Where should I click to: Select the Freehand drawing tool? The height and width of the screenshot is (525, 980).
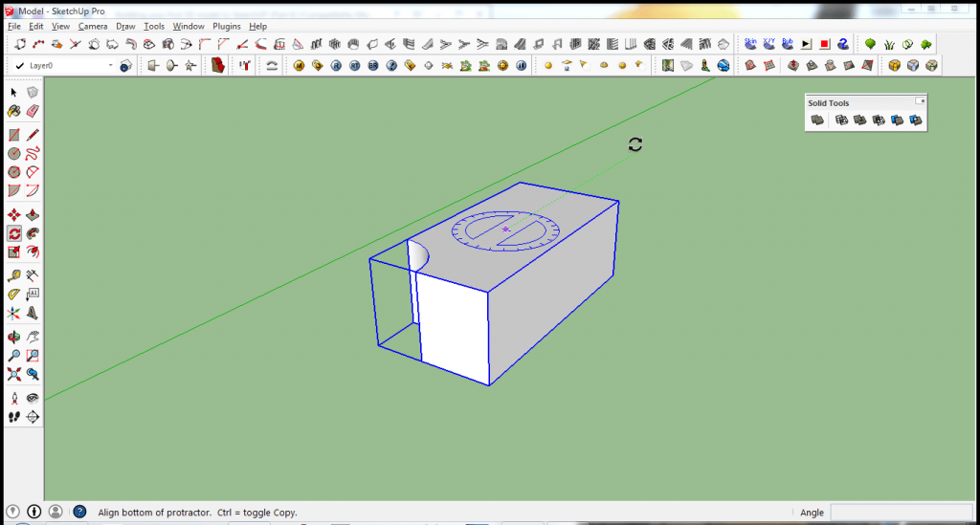(33, 154)
